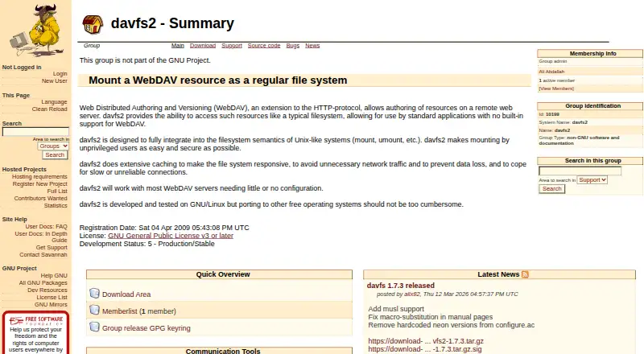644x354 pixels.
Task: Open the Get Support link
Action: 52,248
